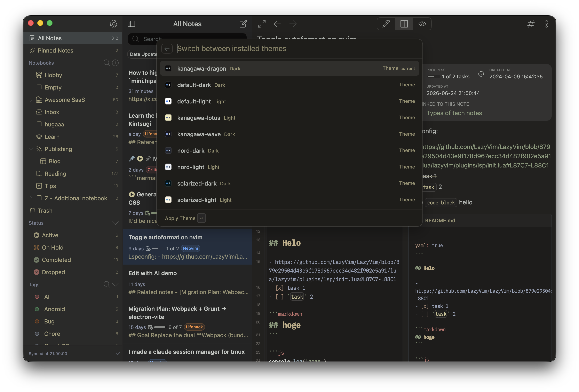The image size is (579, 392).
Task: Switch to split view mode icon
Action: (404, 24)
